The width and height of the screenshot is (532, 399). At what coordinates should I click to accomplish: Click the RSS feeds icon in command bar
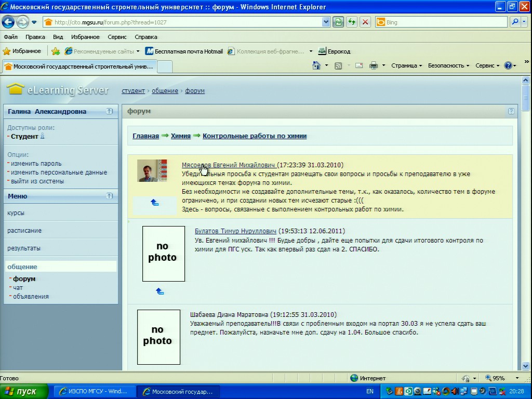[x=338, y=66]
